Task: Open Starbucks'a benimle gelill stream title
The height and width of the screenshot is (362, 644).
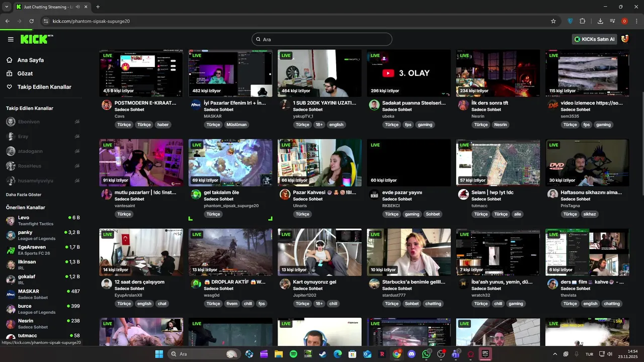Action: point(414,282)
